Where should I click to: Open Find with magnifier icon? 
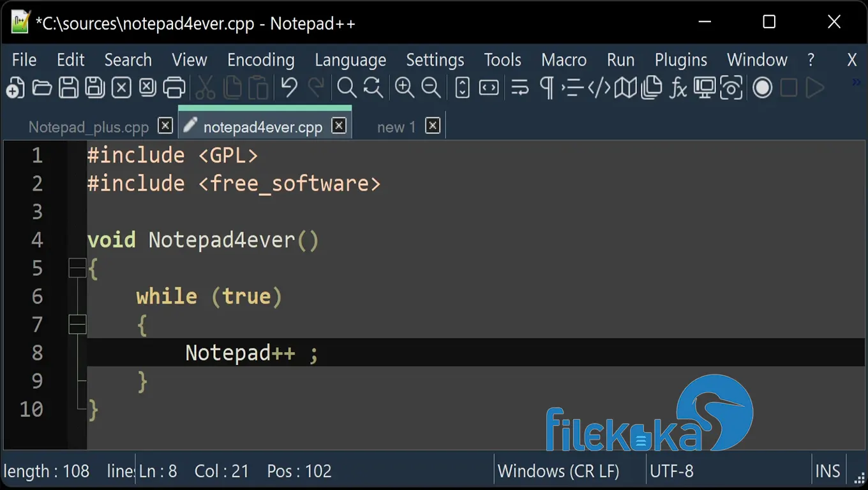point(347,87)
